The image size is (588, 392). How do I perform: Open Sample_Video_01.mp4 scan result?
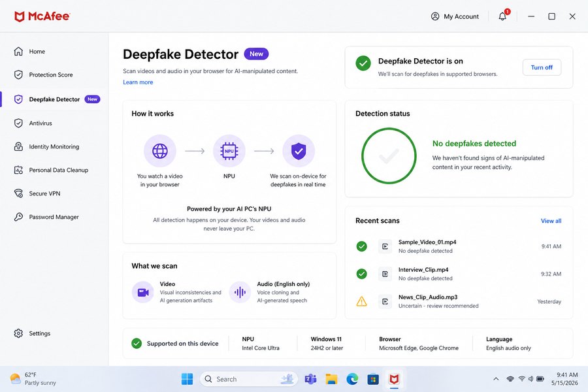point(459,246)
